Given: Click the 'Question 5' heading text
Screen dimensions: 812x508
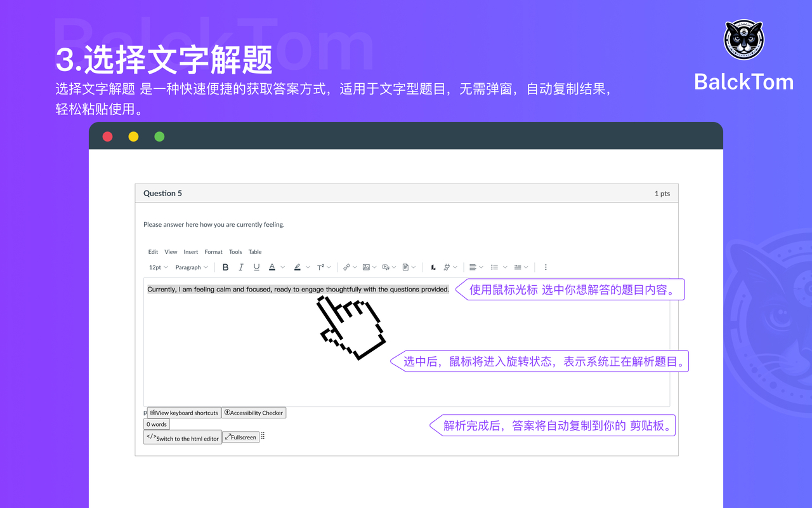Looking at the screenshot, I should point(162,193).
